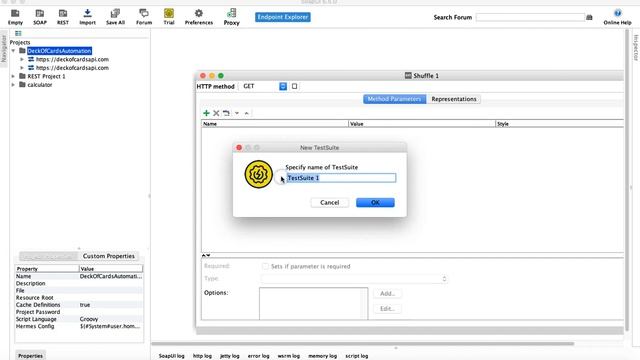Image resolution: width=640 pixels, height=360 pixels.
Task: Click the TestSuite name input field
Action: (x=341, y=178)
